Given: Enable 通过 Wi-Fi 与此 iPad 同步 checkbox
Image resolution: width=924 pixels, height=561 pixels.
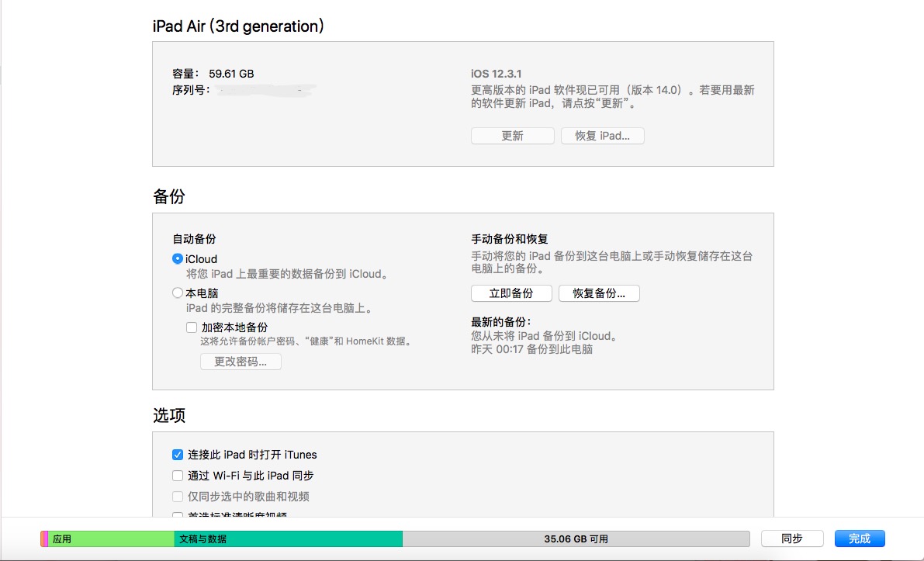Looking at the screenshot, I should (x=178, y=476).
